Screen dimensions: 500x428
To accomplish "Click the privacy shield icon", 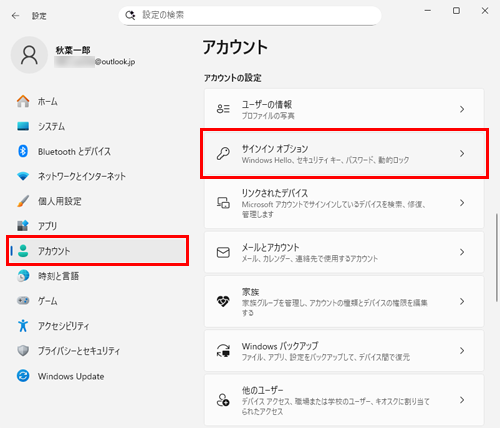I will point(23,351).
